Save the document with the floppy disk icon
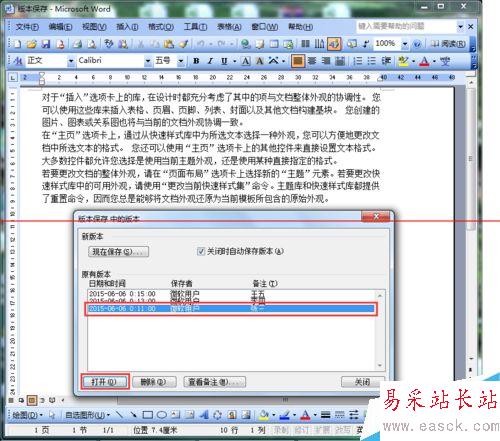Screen dimensions: 500x441 pos(46,44)
